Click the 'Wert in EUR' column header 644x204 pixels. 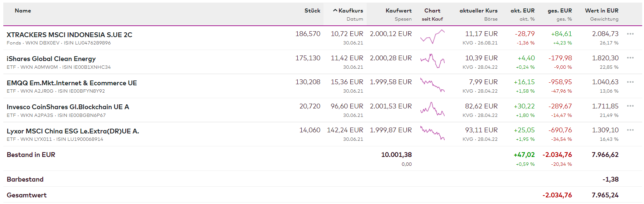coord(601,11)
